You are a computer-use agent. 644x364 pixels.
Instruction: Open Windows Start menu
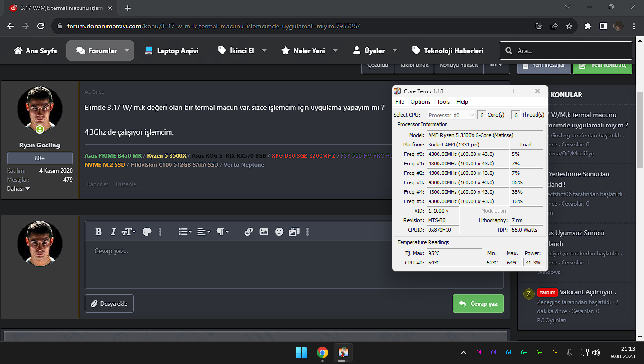click(301, 353)
